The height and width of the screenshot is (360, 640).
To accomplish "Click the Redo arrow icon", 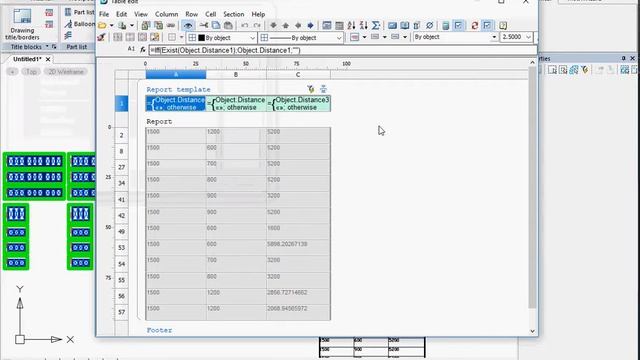I will tap(257, 26).
